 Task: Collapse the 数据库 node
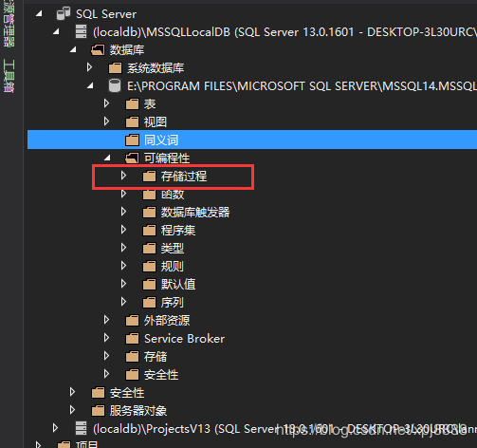[x=73, y=49]
